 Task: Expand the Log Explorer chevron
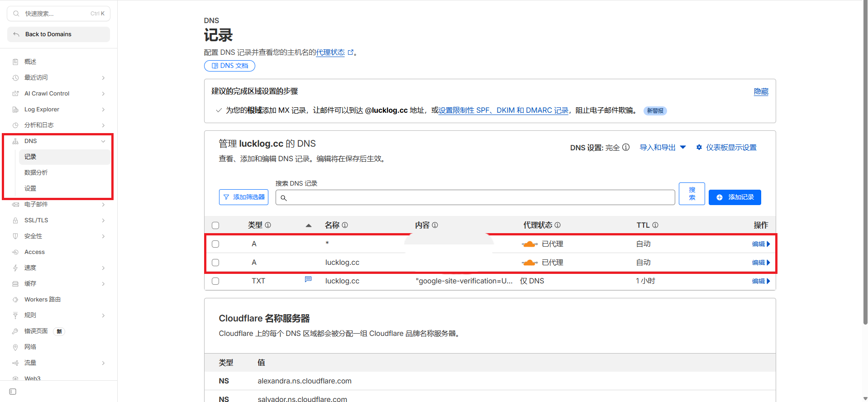coord(103,110)
